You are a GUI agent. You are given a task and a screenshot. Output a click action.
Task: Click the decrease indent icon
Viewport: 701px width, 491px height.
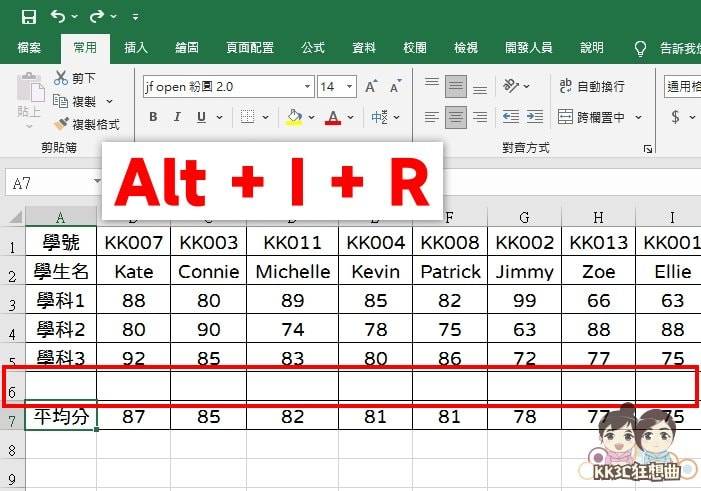pos(511,117)
